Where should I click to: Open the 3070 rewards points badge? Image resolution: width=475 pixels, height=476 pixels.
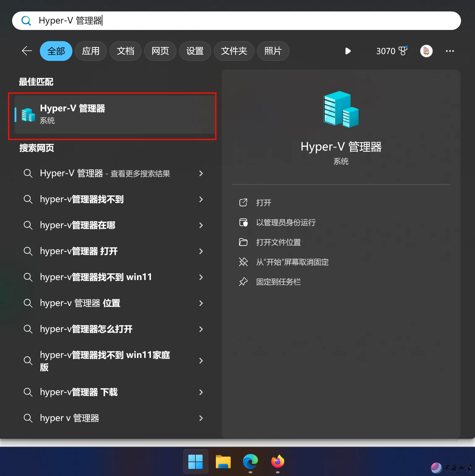click(x=392, y=51)
